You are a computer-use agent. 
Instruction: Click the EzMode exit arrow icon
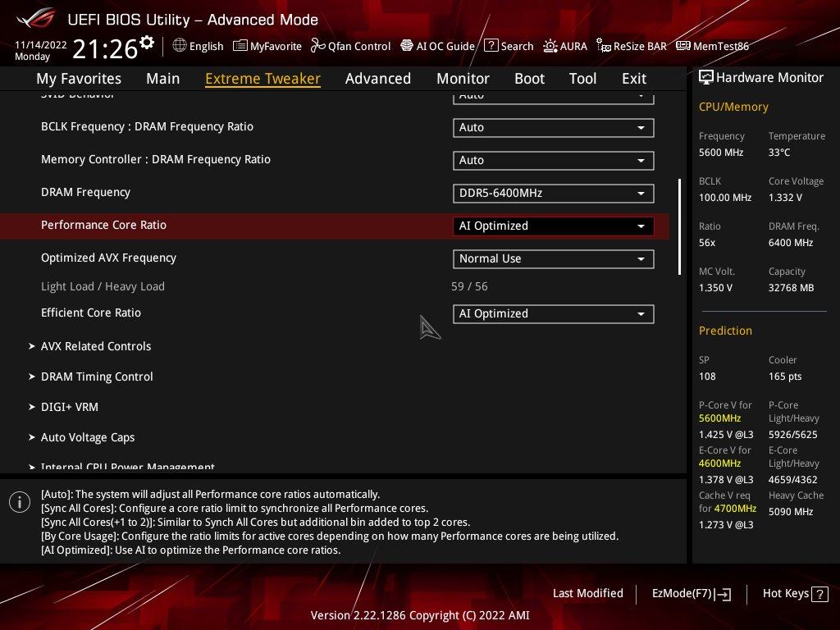724,594
